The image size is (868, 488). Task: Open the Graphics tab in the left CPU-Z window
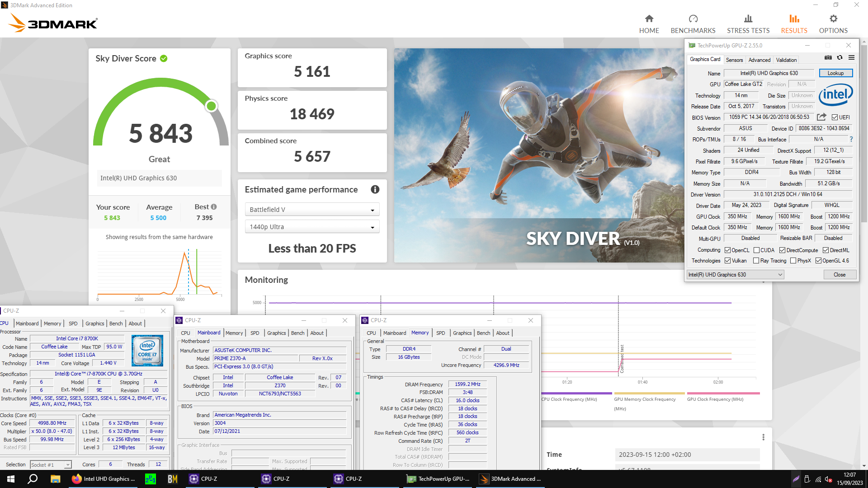(94, 324)
